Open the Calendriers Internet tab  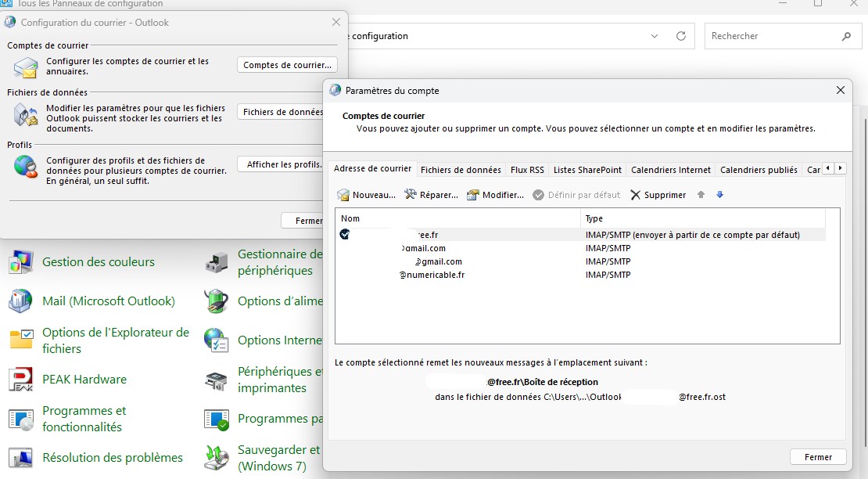671,169
